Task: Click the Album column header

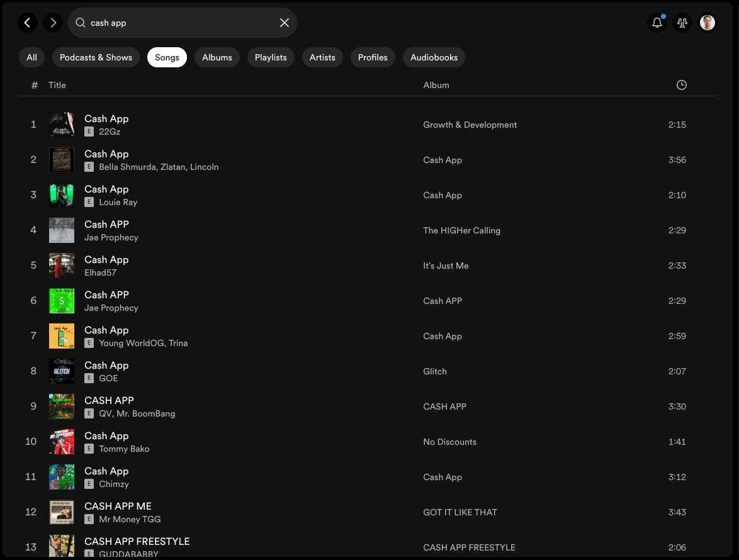Action: click(x=436, y=85)
